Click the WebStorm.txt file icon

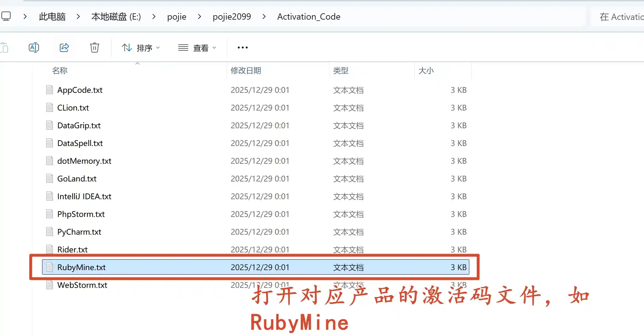point(49,285)
